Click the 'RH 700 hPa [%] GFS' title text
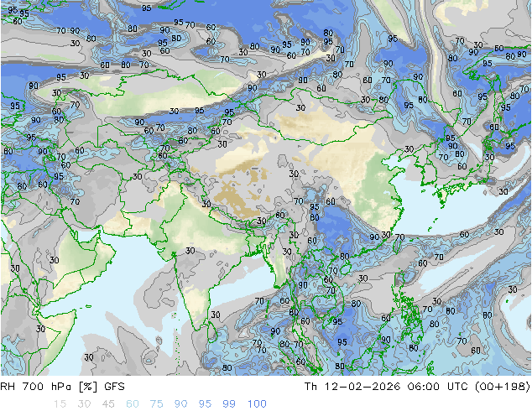Screen dimensions: 532x411 [62, 387]
